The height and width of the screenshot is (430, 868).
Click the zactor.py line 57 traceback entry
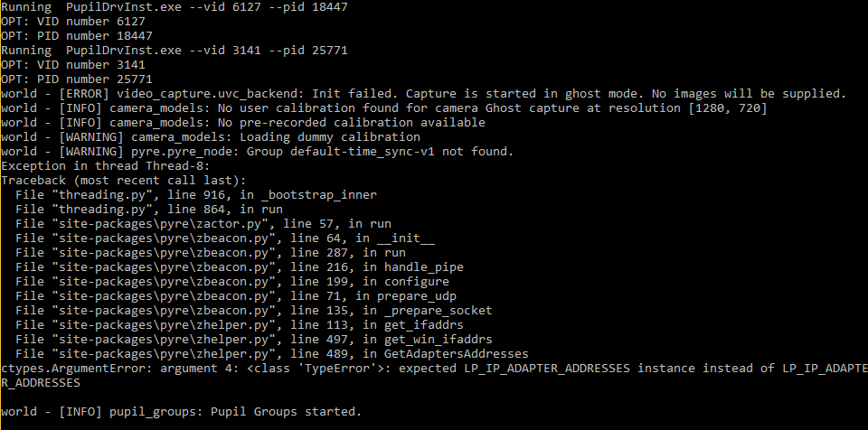coord(203,223)
